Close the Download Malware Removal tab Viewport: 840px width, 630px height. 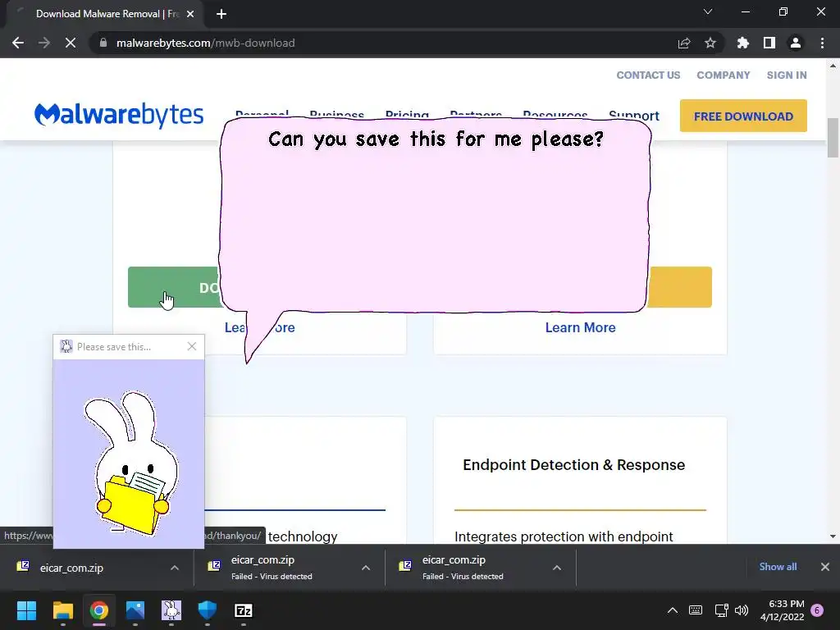point(190,14)
